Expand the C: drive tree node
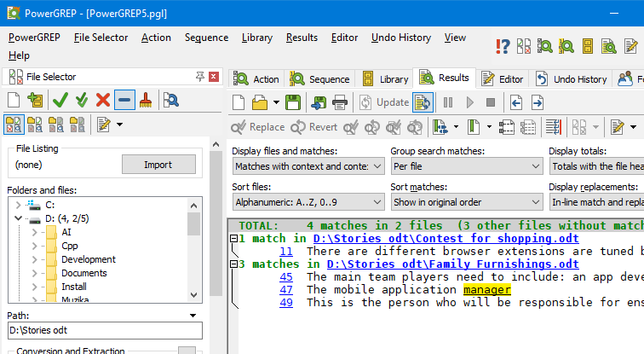The height and width of the screenshot is (354, 644). pyautogui.click(x=18, y=205)
